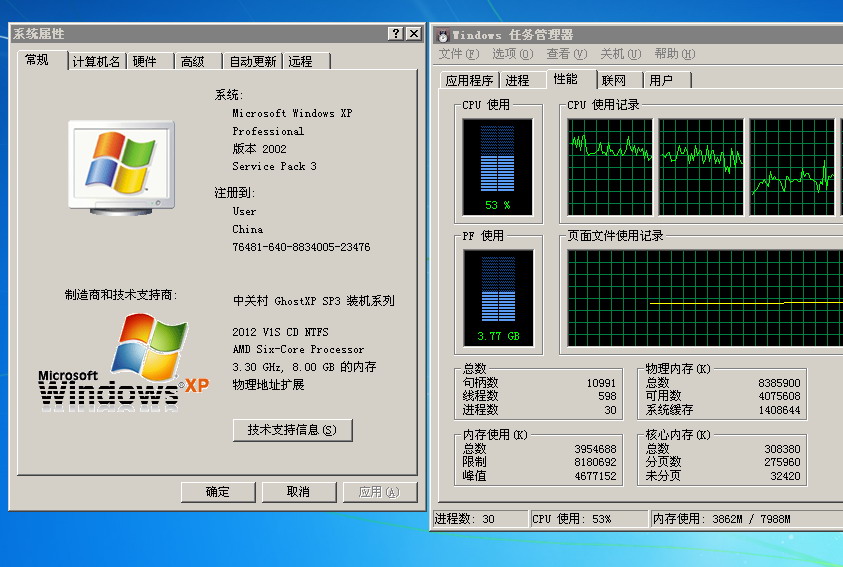Screen dimensions: 843x567
Task: Click the Windows XP monitor logo image
Action: tap(122, 168)
